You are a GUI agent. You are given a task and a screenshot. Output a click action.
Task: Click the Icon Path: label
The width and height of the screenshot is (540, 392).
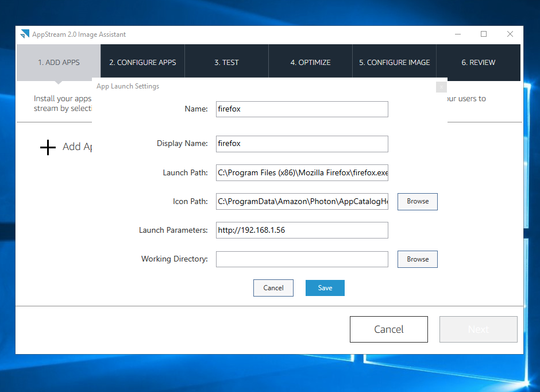(190, 202)
